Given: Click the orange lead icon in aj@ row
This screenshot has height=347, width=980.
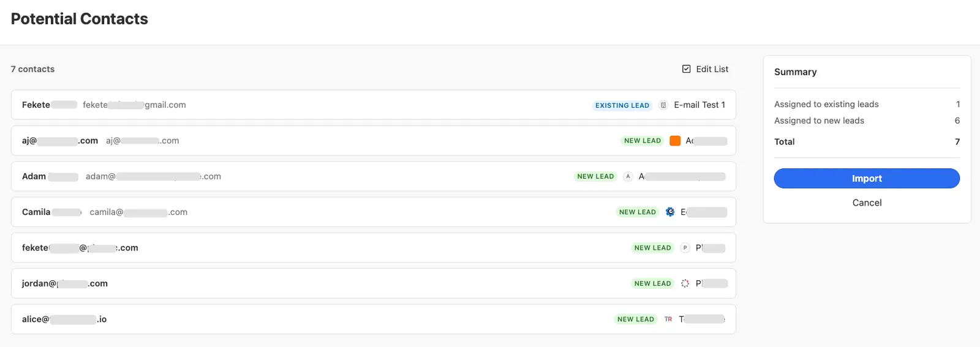Looking at the screenshot, I should point(675,141).
